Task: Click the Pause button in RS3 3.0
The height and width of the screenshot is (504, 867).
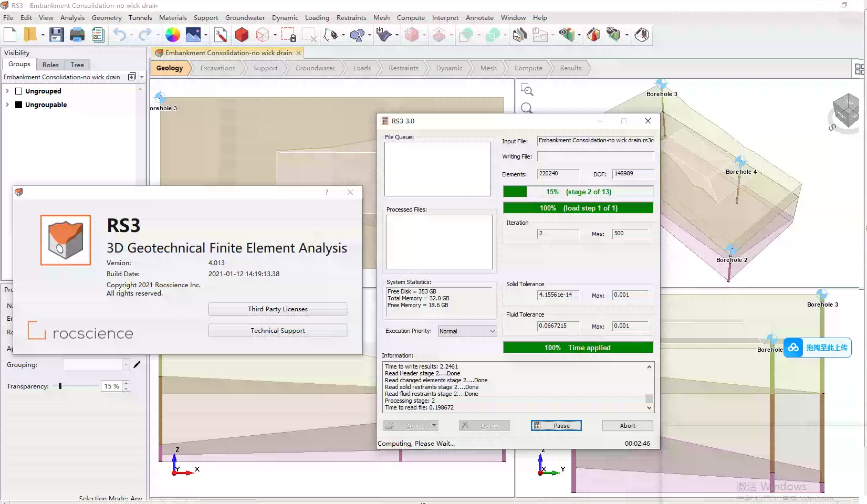Action: point(556,425)
